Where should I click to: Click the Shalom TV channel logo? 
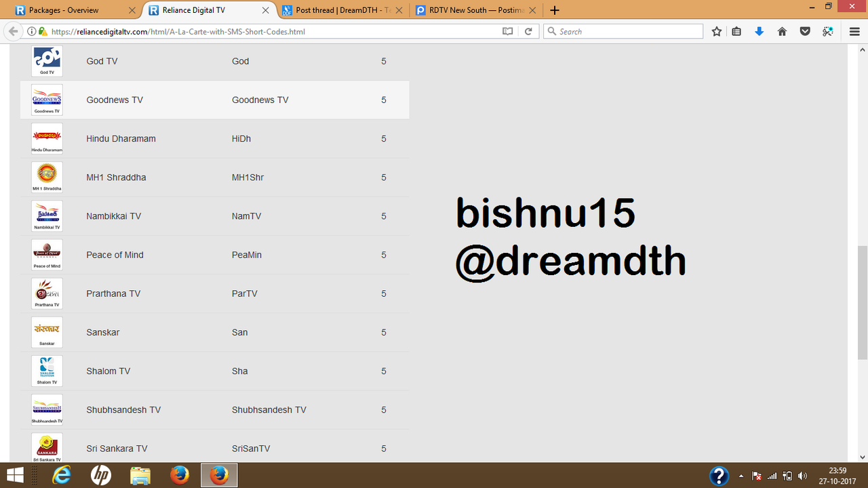47,371
